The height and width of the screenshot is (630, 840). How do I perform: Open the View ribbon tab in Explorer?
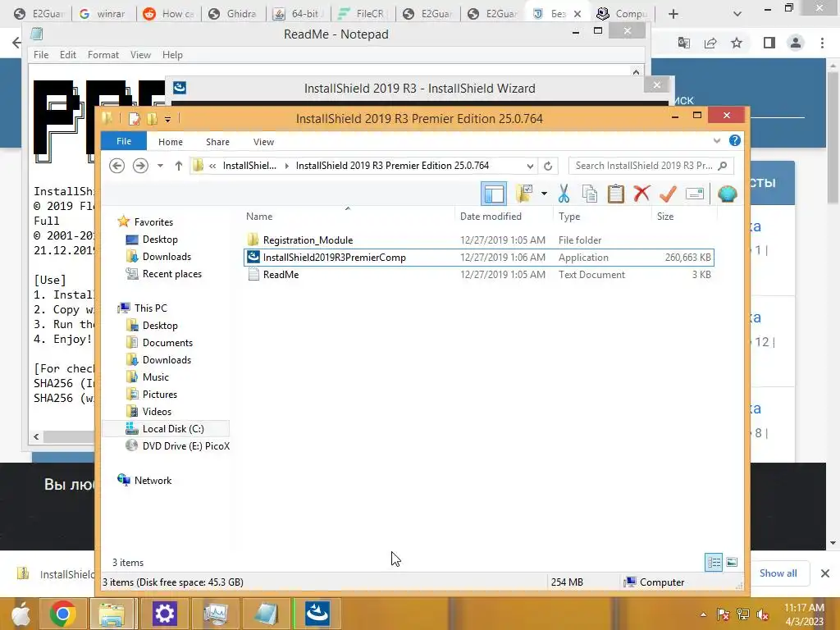pyautogui.click(x=263, y=142)
